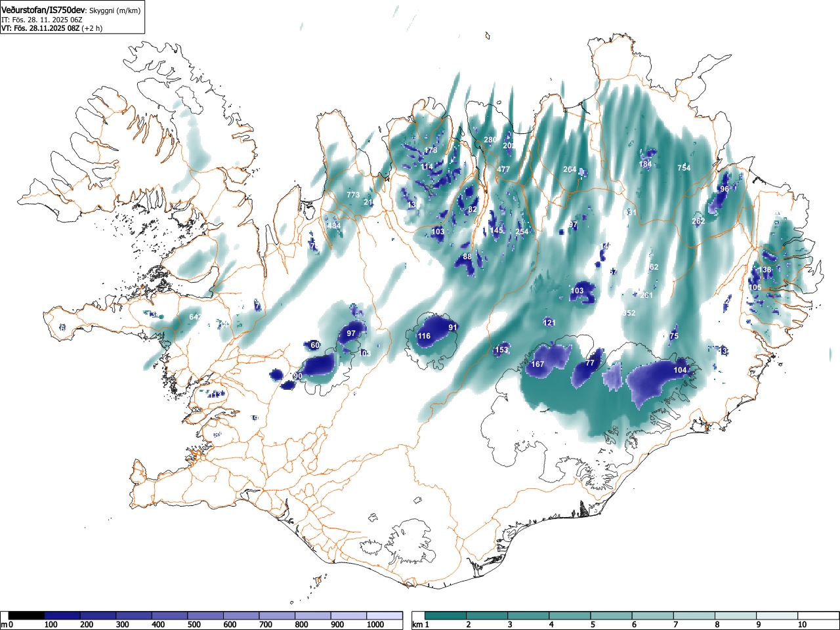840x630 pixels.
Task: Click the visibility value 178 on the map
Action: 430,150
